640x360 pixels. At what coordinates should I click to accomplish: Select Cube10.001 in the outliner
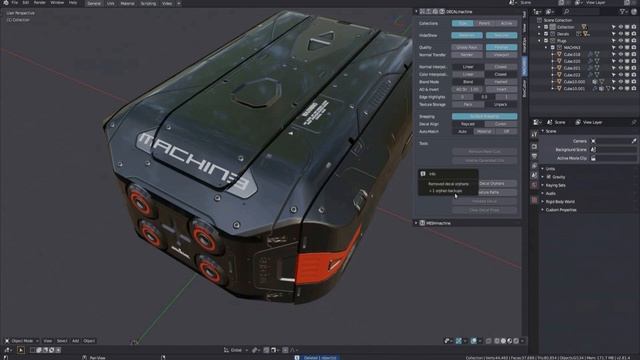pyautogui.click(x=574, y=89)
